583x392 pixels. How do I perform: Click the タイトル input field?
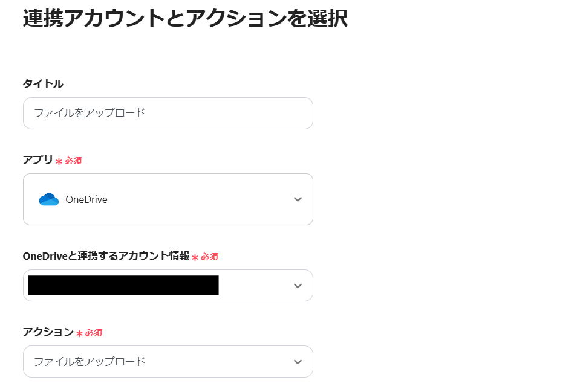point(168,113)
